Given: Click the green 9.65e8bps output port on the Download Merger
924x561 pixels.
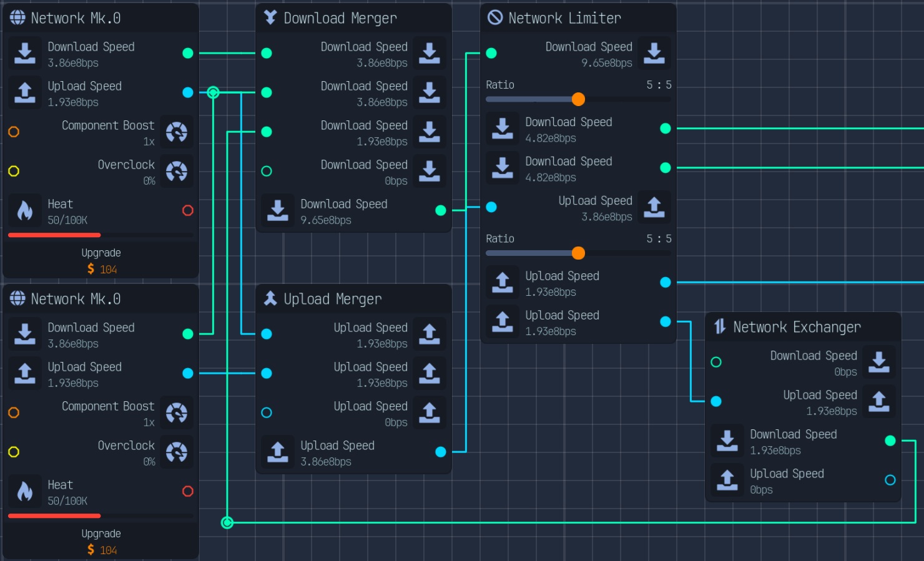Looking at the screenshot, I should point(441,210).
